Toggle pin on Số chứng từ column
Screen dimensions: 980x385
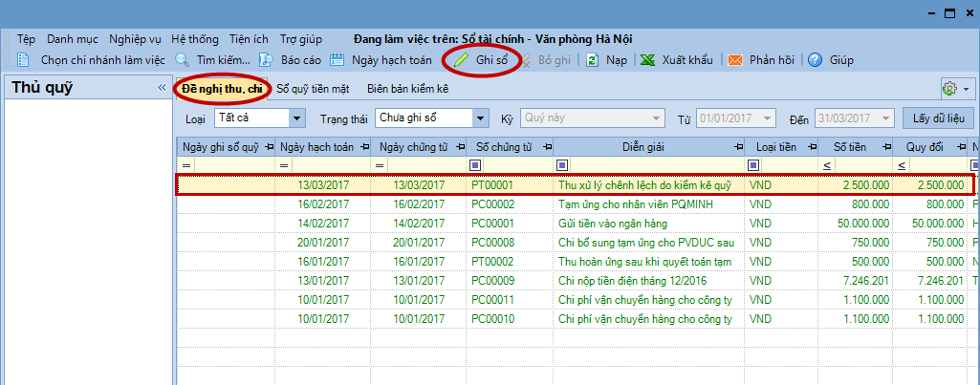(544, 147)
